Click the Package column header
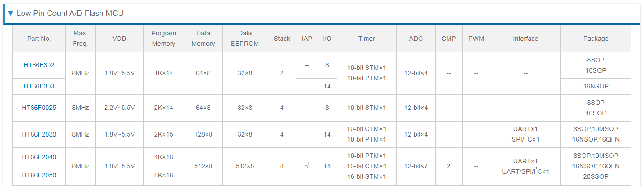The image size is (644, 186). (596, 39)
